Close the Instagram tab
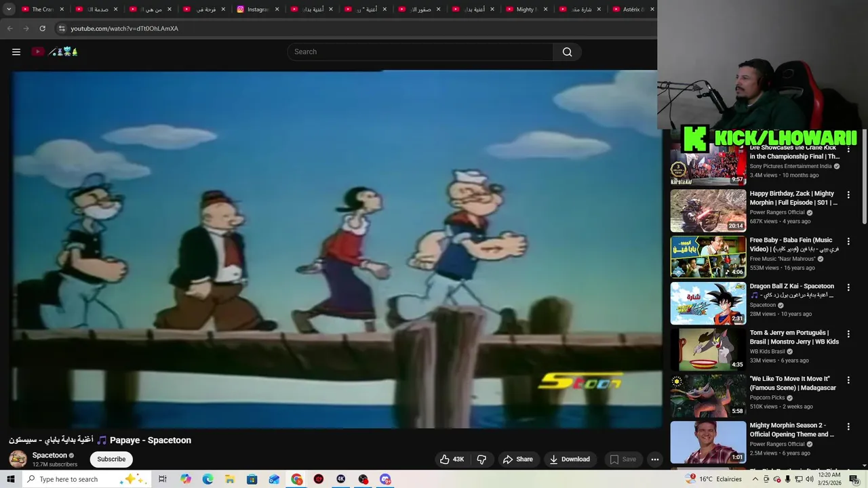Viewport: 868px width, 488px height. pyautogui.click(x=277, y=9)
